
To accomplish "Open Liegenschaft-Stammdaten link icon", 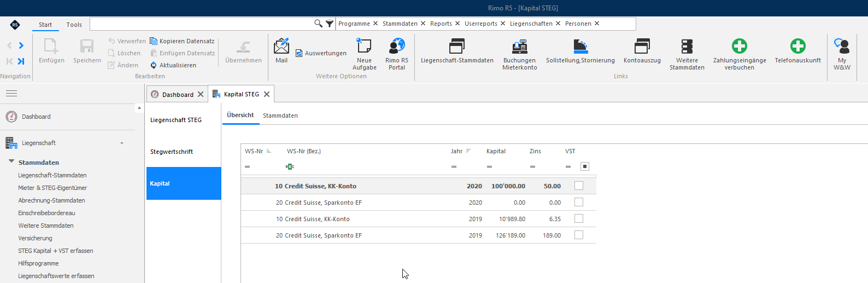I will 457,46.
